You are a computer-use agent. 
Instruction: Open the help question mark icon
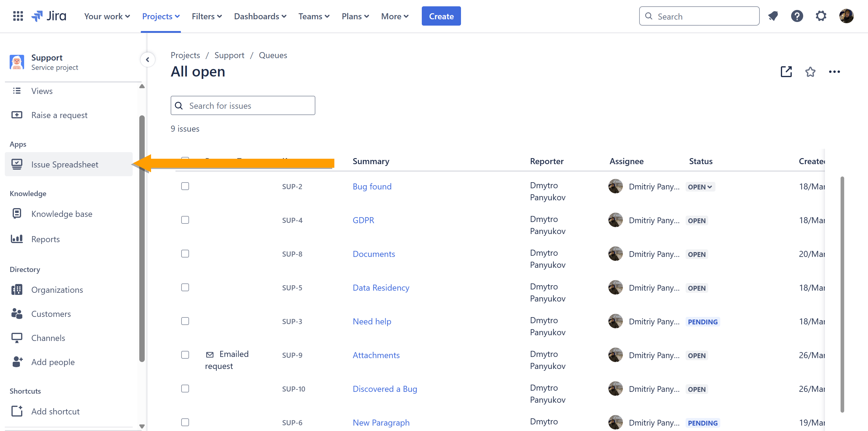[797, 16]
